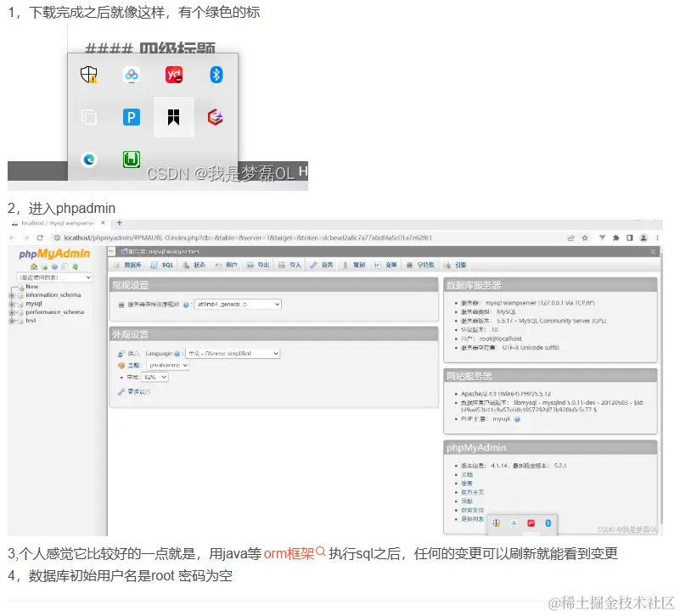Open the 用户 tab
Screen dimensions: 680x616
coord(227,265)
